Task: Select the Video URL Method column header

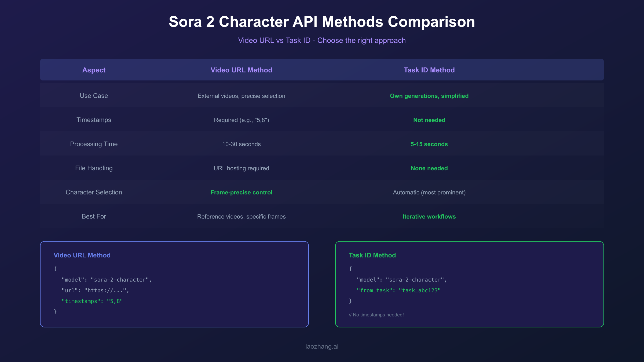Action: 241,70
